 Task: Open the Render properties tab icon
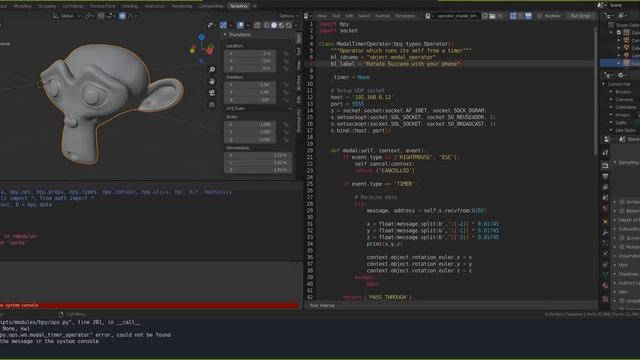click(605, 166)
